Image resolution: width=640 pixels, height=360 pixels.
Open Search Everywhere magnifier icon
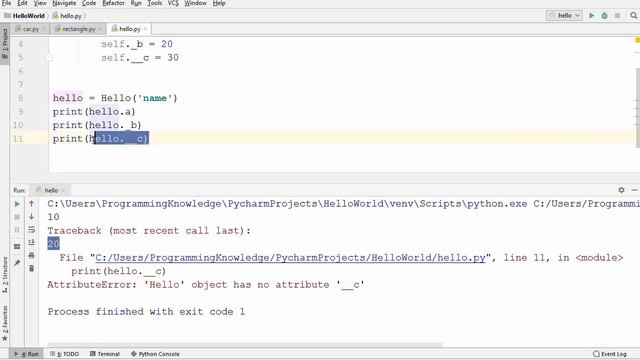click(633, 16)
